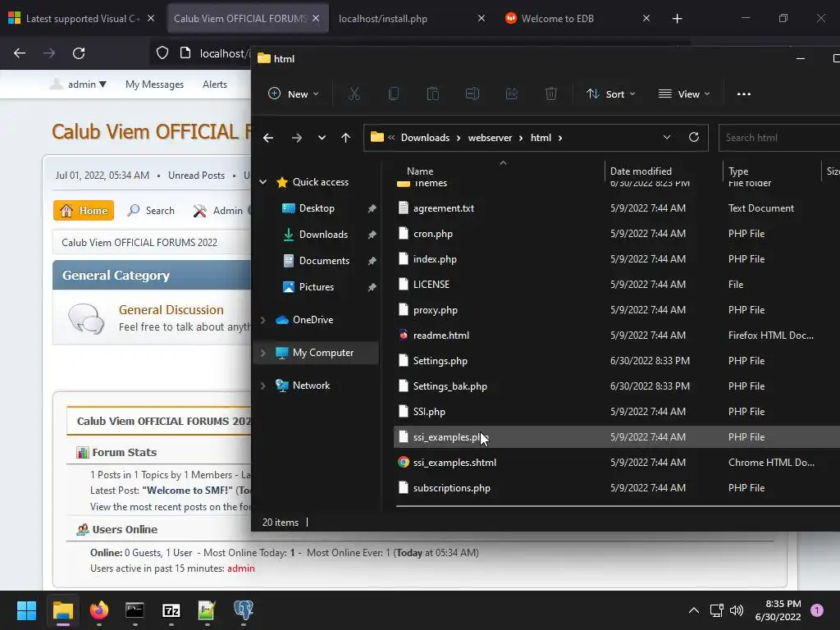Image resolution: width=840 pixels, height=630 pixels.
Task: Click the volume speaker icon in system tray
Action: 737,610
